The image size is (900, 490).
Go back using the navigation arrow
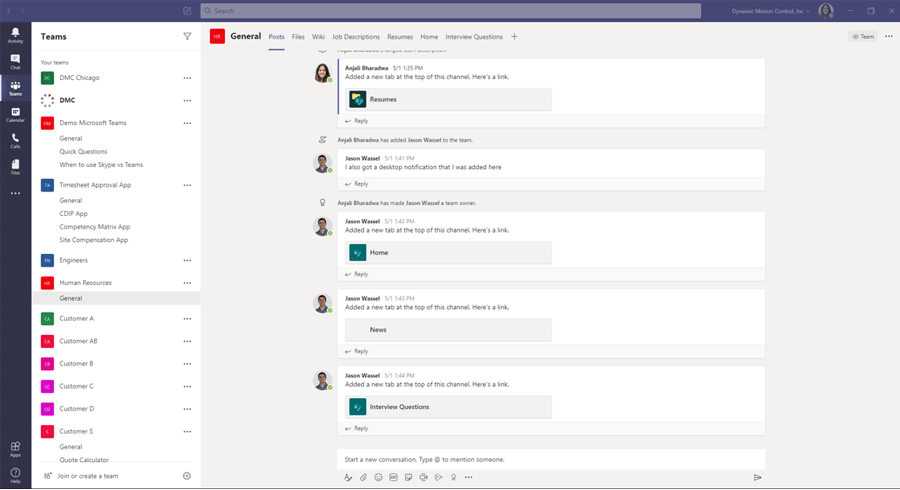(x=9, y=11)
